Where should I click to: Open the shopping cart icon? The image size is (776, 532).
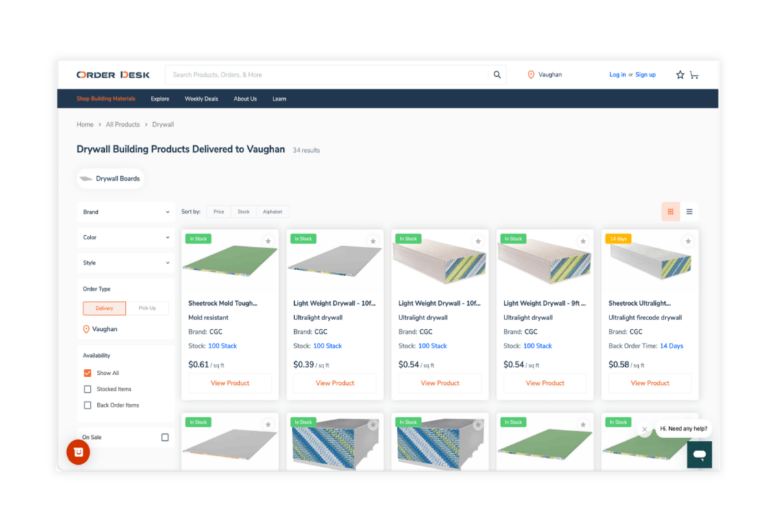point(694,75)
